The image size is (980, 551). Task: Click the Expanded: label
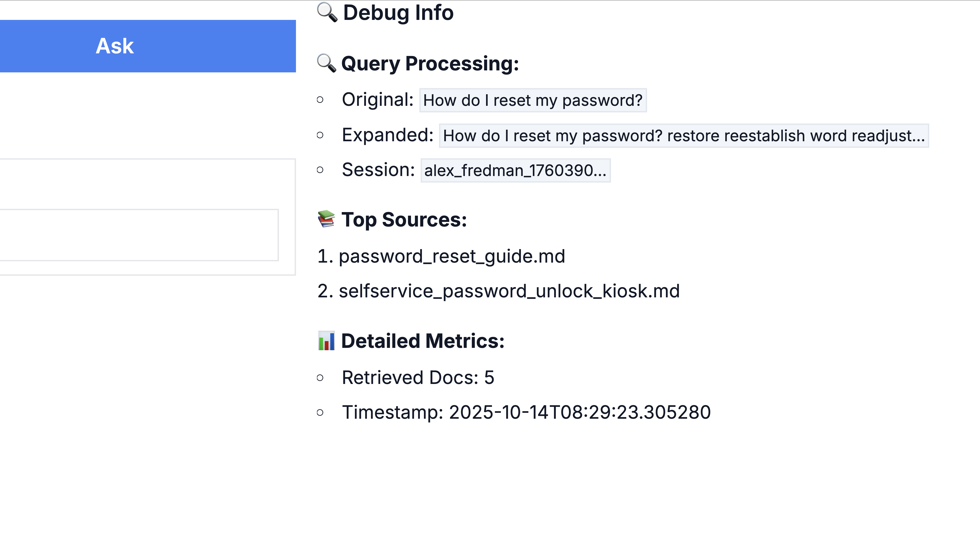tap(387, 135)
